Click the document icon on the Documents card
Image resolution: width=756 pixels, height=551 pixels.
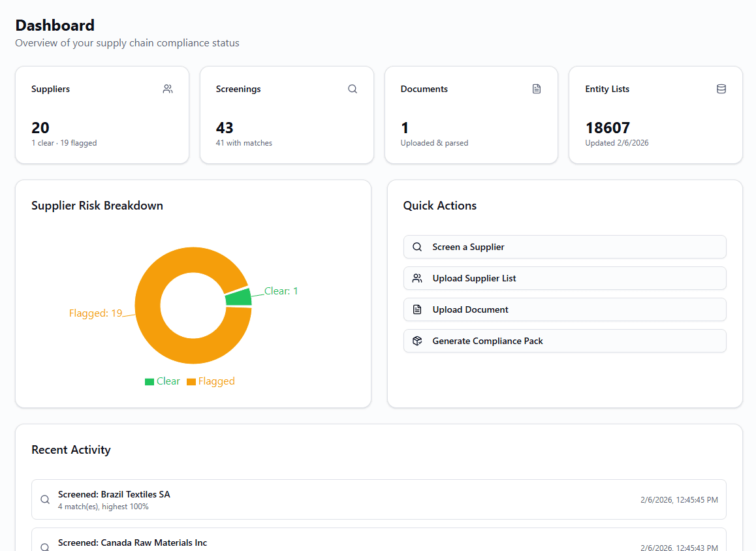pos(537,88)
